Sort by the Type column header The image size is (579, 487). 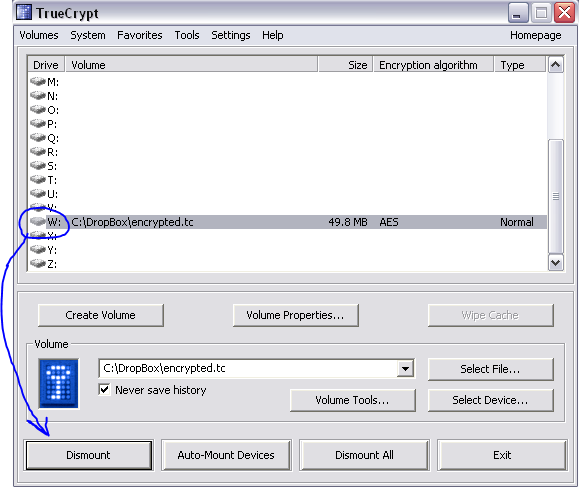pyautogui.click(x=520, y=65)
